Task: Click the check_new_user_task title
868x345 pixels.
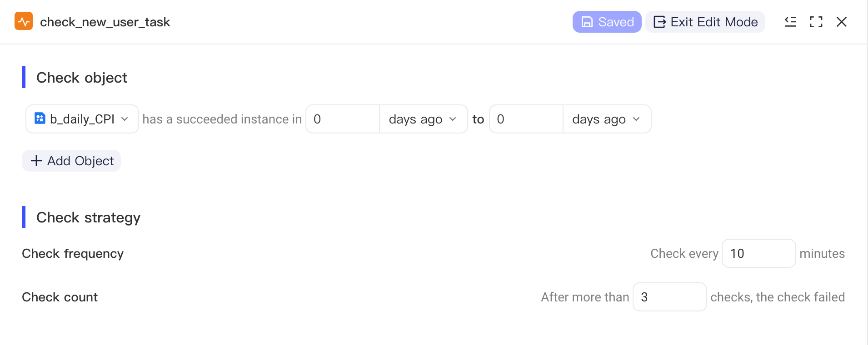Action: pos(105,22)
